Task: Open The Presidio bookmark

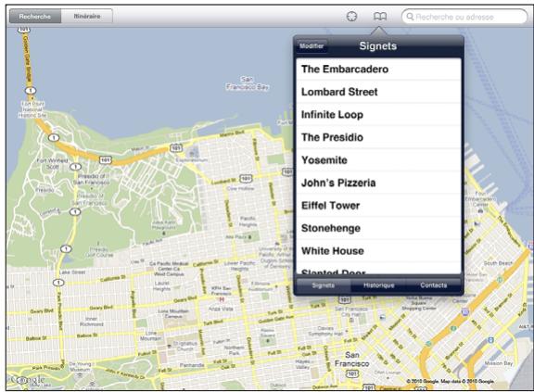Action: (378, 137)
